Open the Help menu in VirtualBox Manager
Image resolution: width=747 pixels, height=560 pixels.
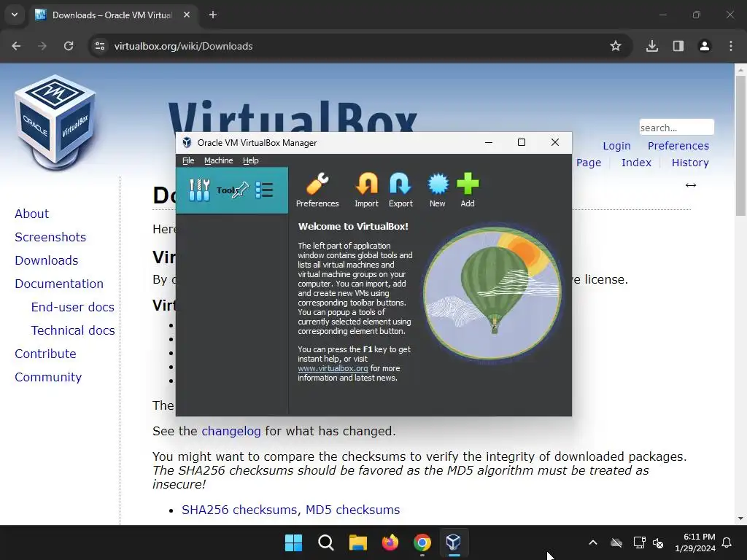click(251, 160)
